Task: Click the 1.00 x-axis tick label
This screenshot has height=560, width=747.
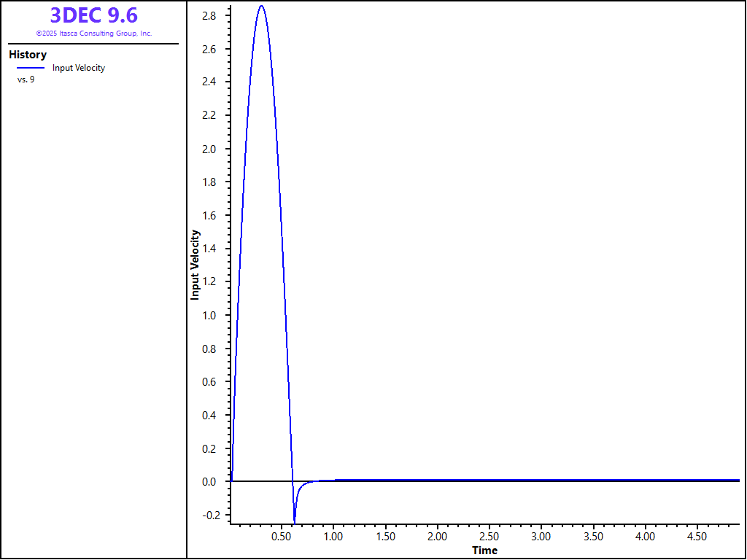Action: [333, 537]
